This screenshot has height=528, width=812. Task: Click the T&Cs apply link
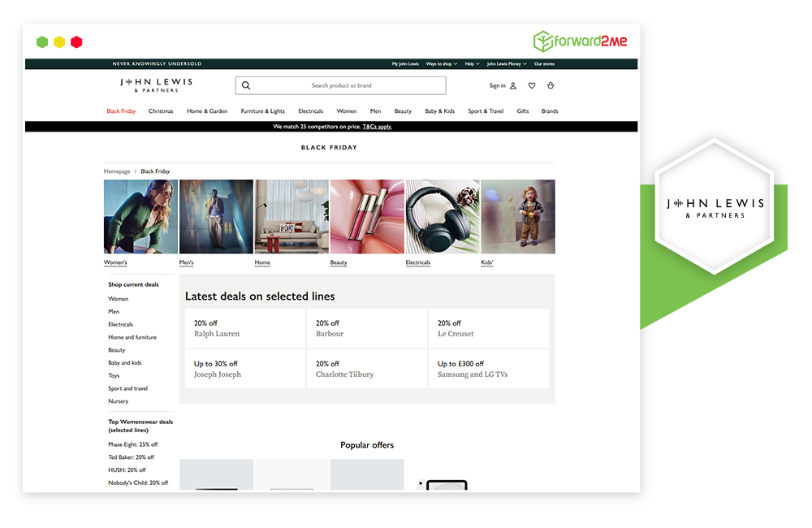[x=377, y=127]
